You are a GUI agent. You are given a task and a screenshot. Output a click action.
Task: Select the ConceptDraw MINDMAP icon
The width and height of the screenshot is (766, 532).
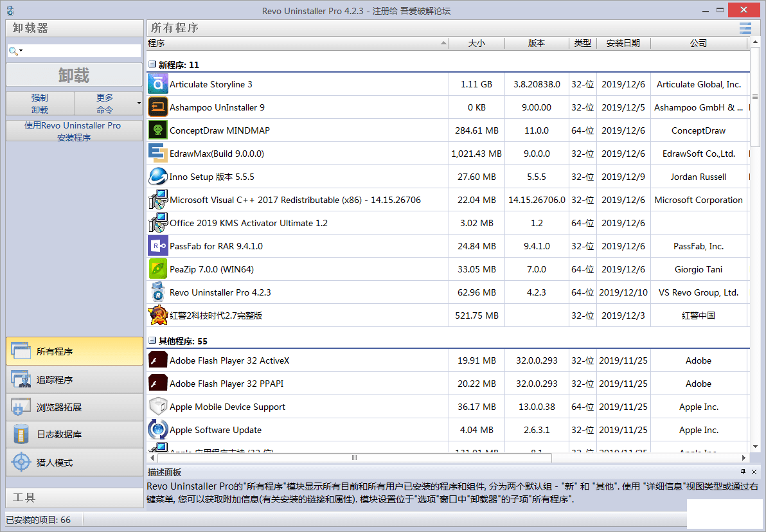(x=158, y=130)
